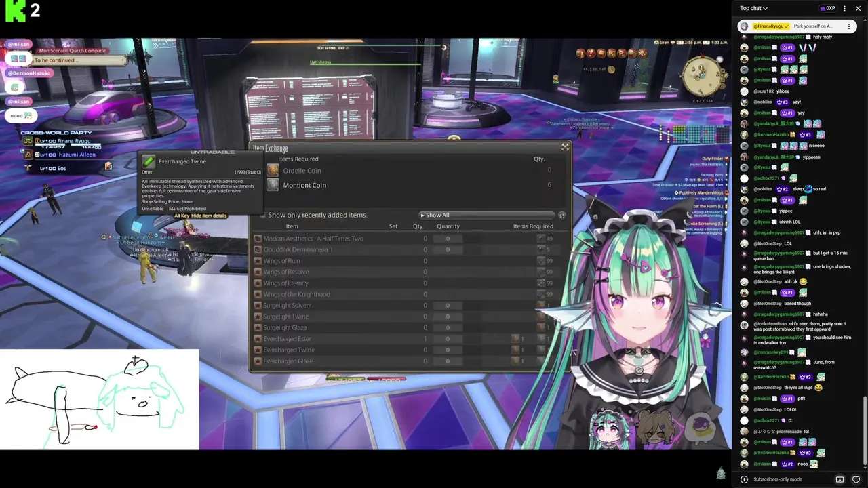
Task: Click the Surgelight Solvent item icon
Action: coord(258,305)
